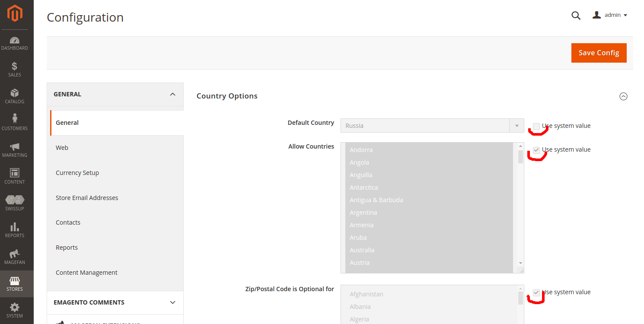This screenshot has width=644, height=324.
Task: Select the Currency Setup tab
Action: click(77, 173)
